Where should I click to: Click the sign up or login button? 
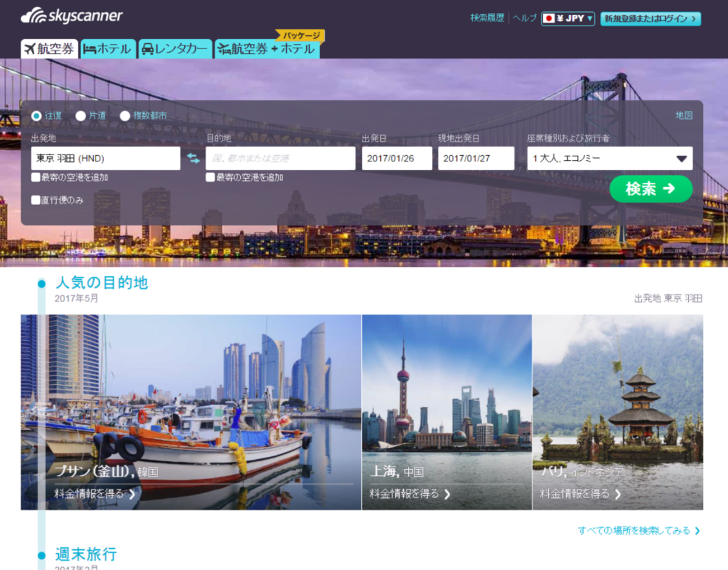[x=650, y=18]
